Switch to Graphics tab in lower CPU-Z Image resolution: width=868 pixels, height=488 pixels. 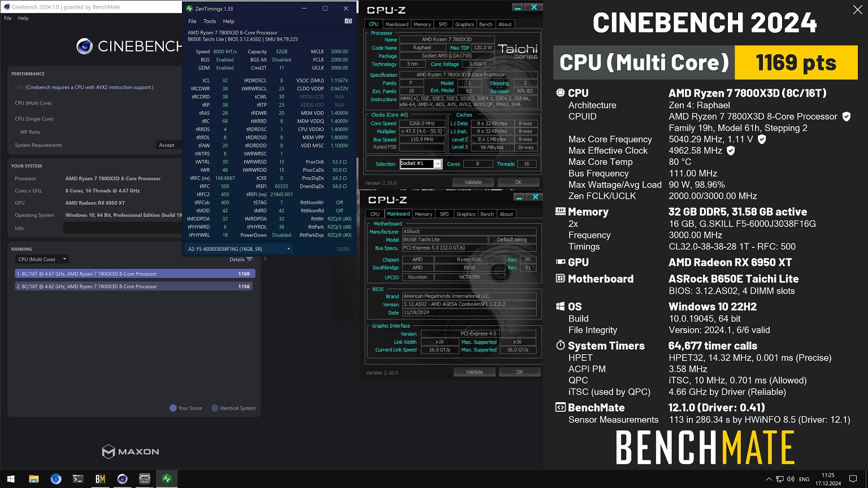(x=466, y=214)
